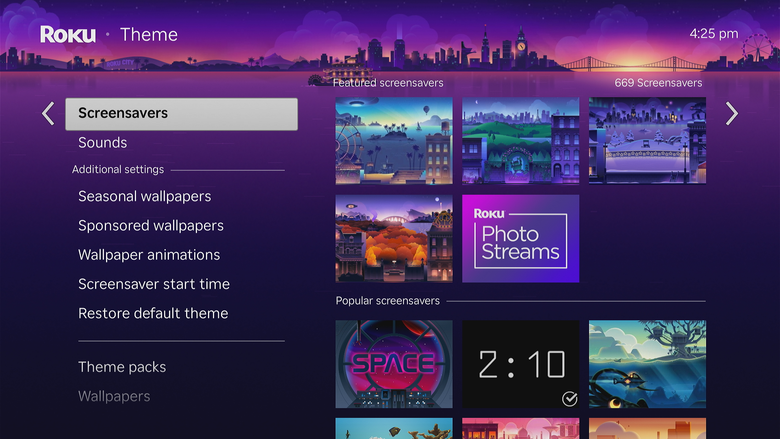Screen dimensions: 780x439
Task: Select the ferris wheel beach city screensaver
Action: (x=394, y=141)
